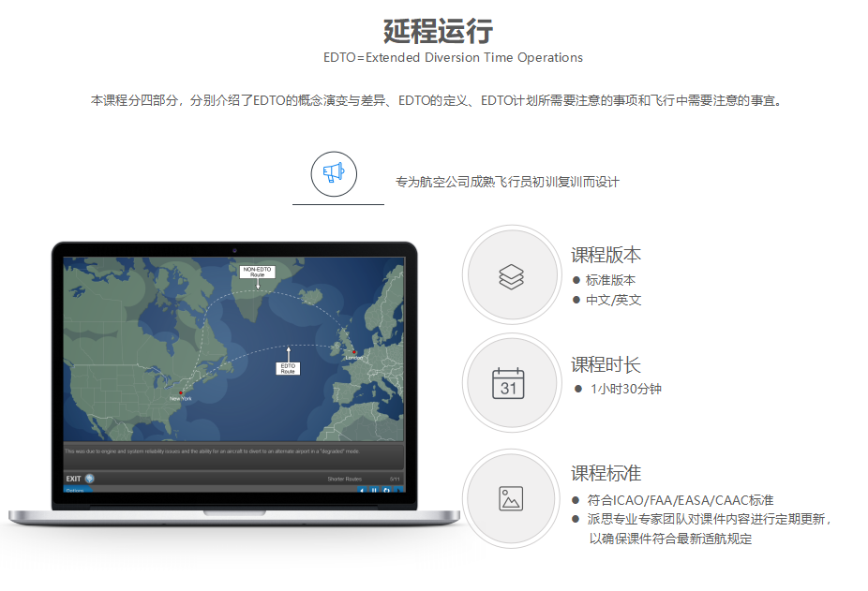Click the 课程时长 heading
The image size is (868, 591).
coord(606,364)
